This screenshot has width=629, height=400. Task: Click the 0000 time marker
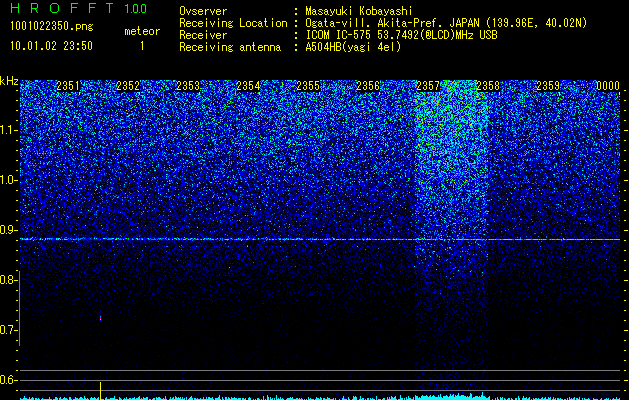pyautogui.click(x=608, y=86)
